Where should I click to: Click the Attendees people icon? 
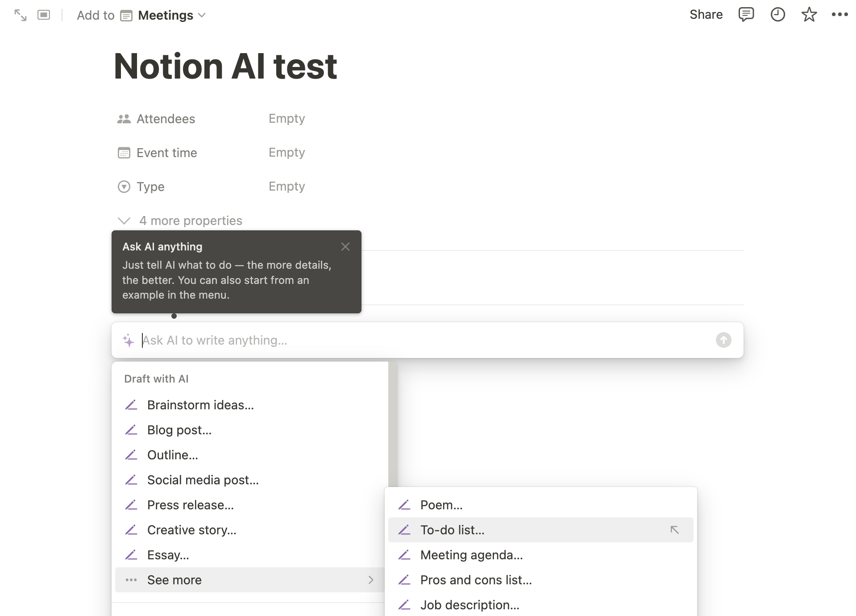[124, 119]
